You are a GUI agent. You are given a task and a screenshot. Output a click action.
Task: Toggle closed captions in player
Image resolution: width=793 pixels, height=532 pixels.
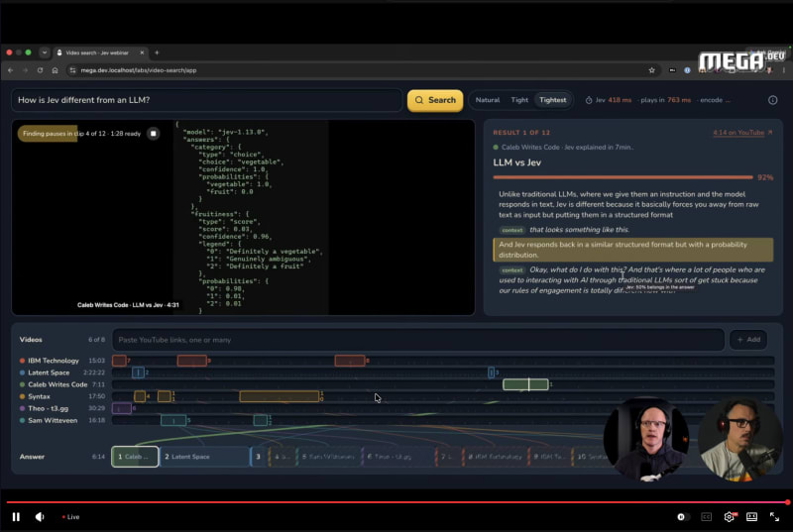[706, 517]
